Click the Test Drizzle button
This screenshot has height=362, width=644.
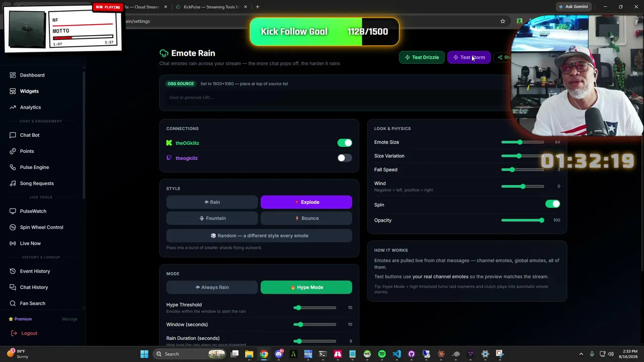click(422, 57)
